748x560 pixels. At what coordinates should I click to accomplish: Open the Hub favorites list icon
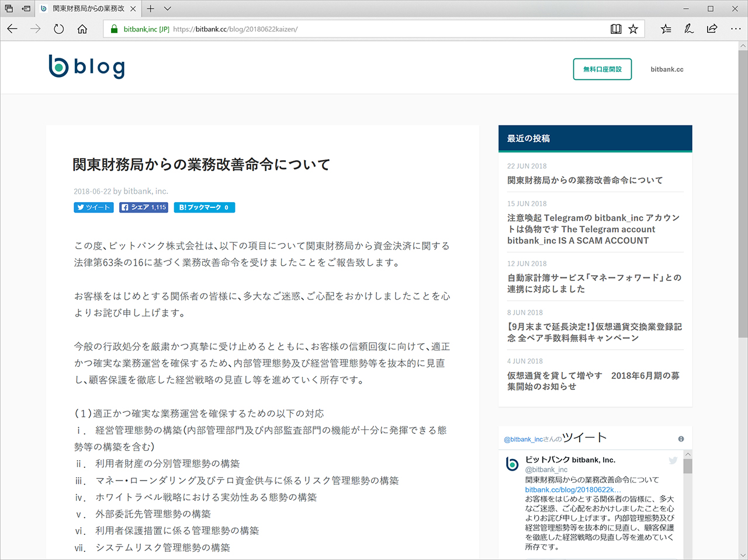pos(666,28)
